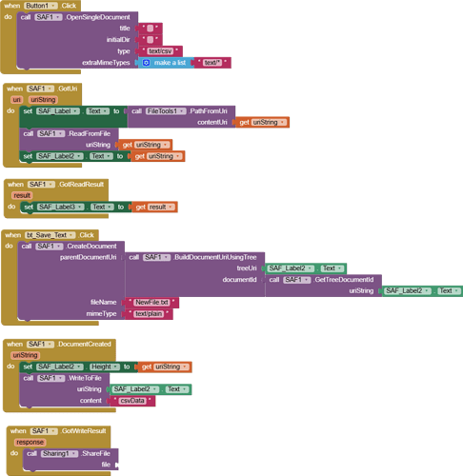
Task: Click the empty file socket of ShareFile
Action: point(117,465)
